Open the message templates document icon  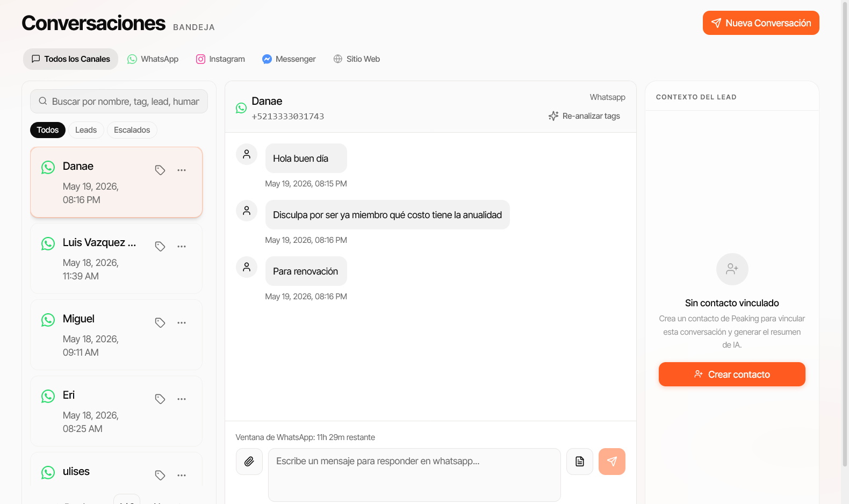[x=580, y=462]
